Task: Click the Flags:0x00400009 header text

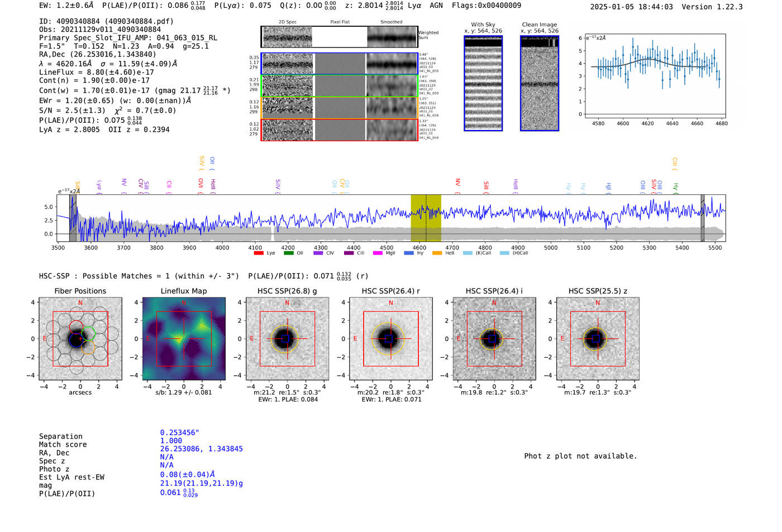Action: (487, 6)
